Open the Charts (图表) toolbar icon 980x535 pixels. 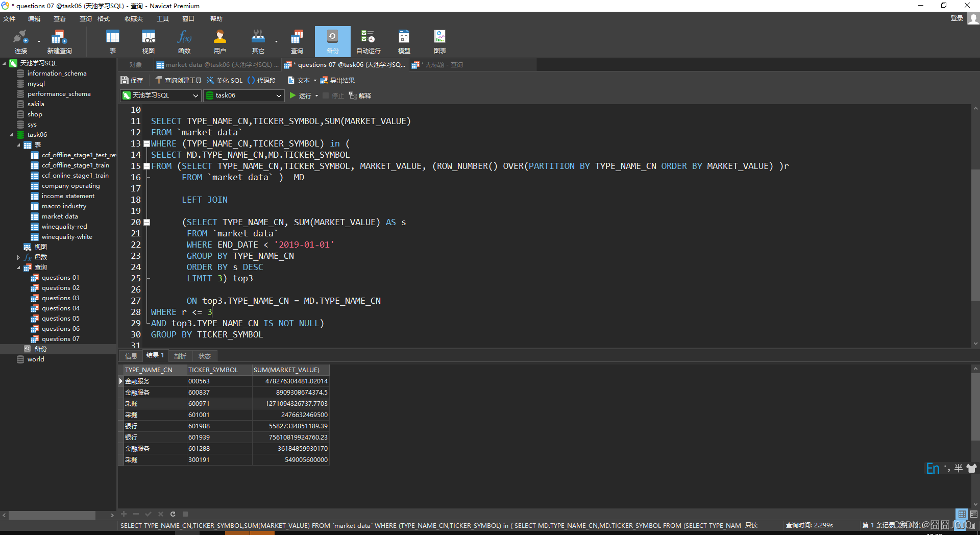[x=439, y=41]
